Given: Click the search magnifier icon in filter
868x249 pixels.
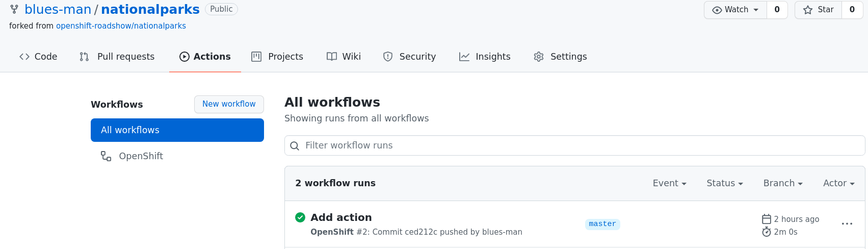Looking at the screenshot, I should (x=295, y=146).
